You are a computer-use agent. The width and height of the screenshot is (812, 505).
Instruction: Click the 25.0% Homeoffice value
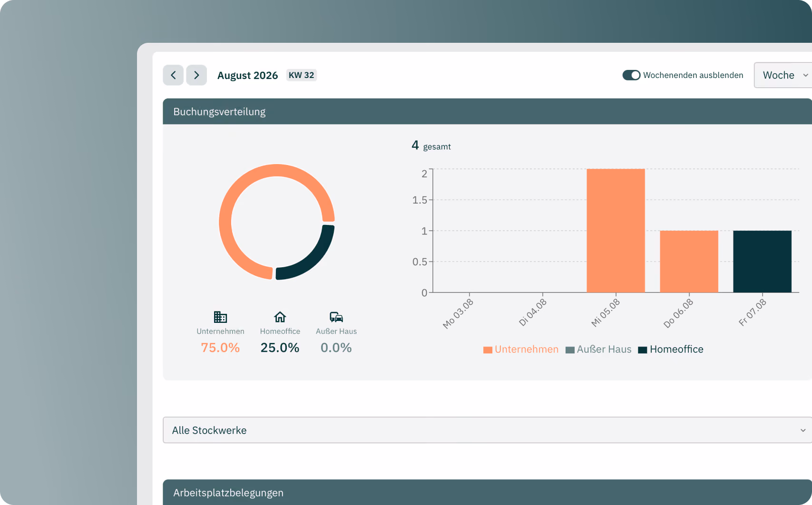280,348
